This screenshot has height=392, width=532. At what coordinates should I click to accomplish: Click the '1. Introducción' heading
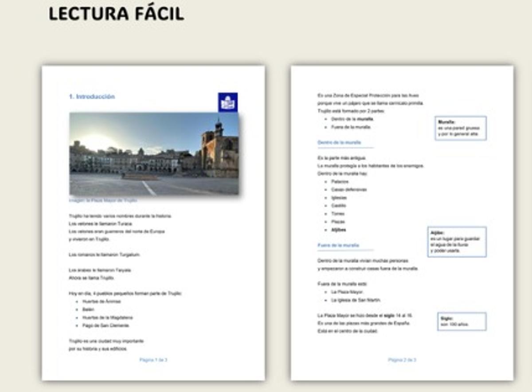tap(92, 97)
